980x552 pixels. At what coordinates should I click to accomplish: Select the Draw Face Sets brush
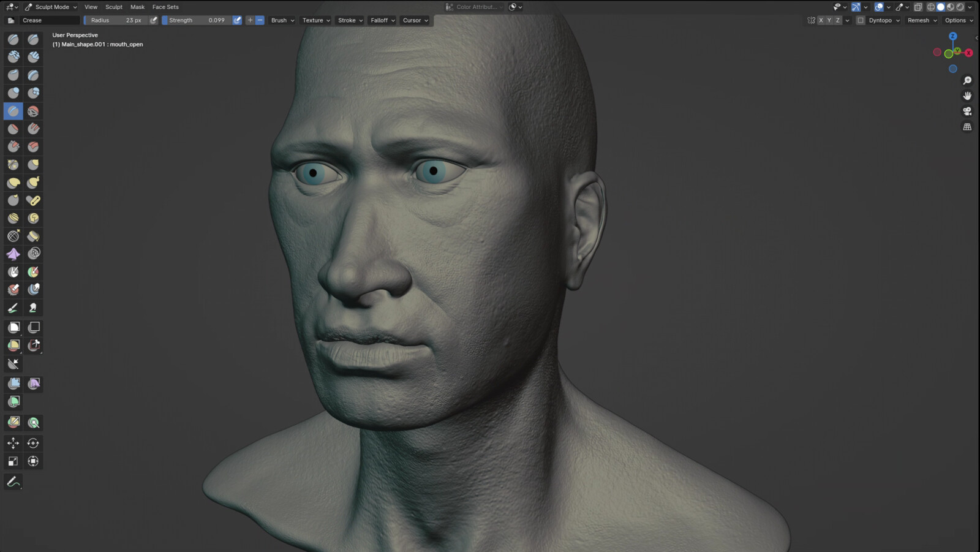34,271
